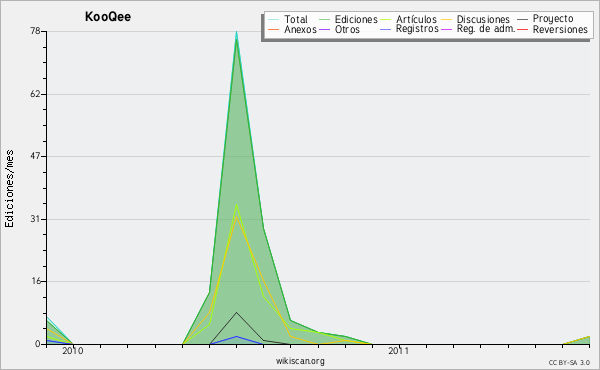
Task: Click the 47 y-axis value
Action: 36,156
